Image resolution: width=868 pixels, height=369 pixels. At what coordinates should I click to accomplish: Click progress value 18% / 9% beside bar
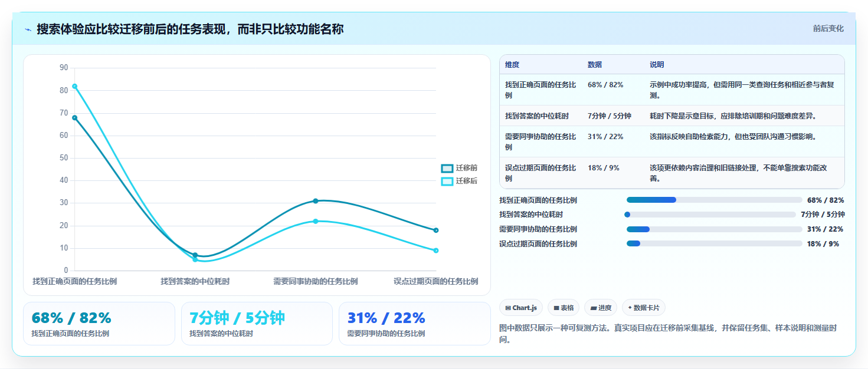pyautogui.click(x=823, y=243)
